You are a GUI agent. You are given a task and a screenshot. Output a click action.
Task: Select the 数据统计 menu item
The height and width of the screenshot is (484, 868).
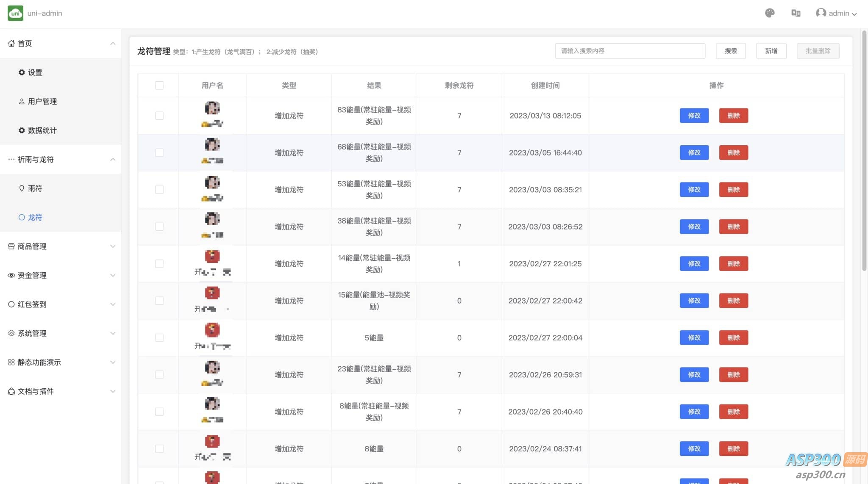pyautogui.click(x=42, y=130)
